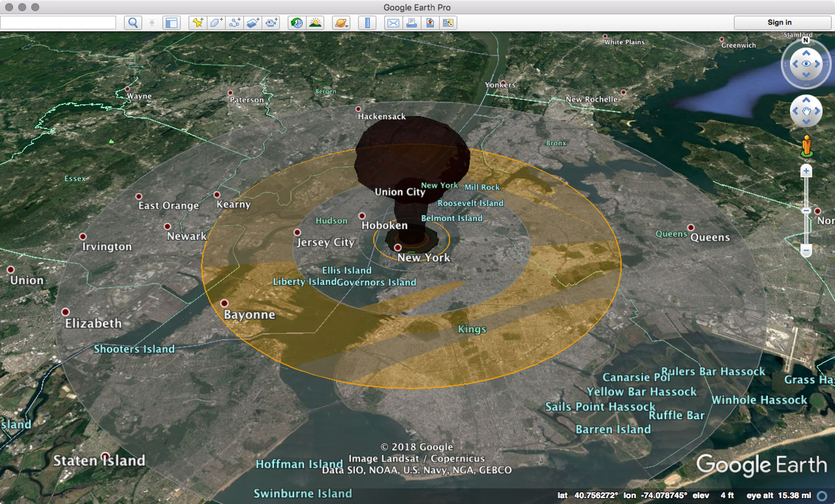
Task: Click the zoom slider thumb
Action: pyautogui.click(x=806, y=210)
